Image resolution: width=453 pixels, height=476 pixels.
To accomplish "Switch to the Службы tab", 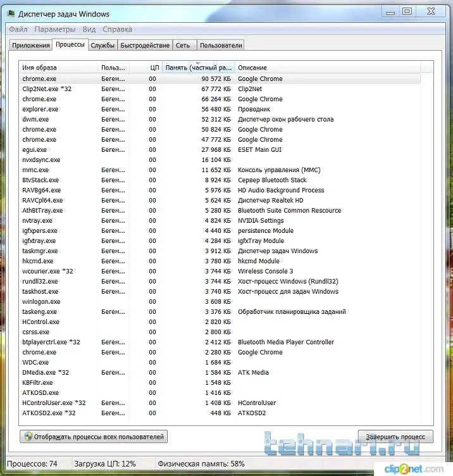I will click(x=102, y=45).
